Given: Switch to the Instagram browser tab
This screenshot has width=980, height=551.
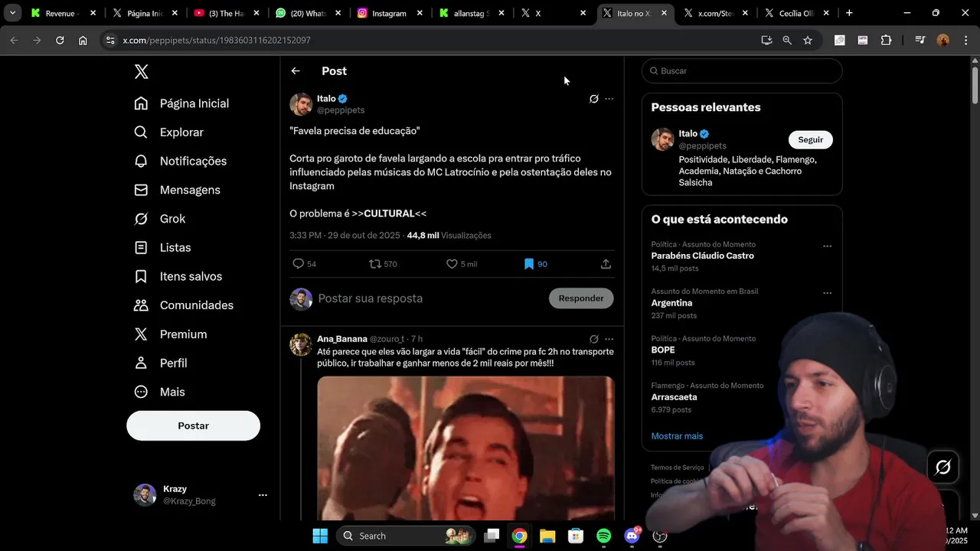Looking at the screenshot, I should (390, 13).
